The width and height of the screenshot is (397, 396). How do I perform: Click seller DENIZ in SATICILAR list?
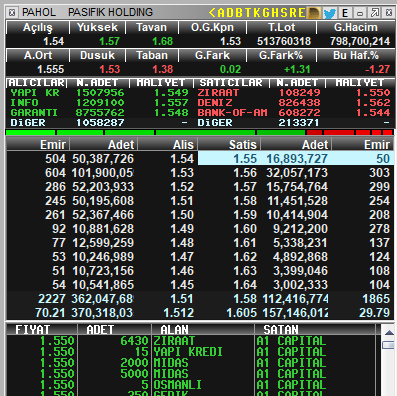(x=215, y=103)
